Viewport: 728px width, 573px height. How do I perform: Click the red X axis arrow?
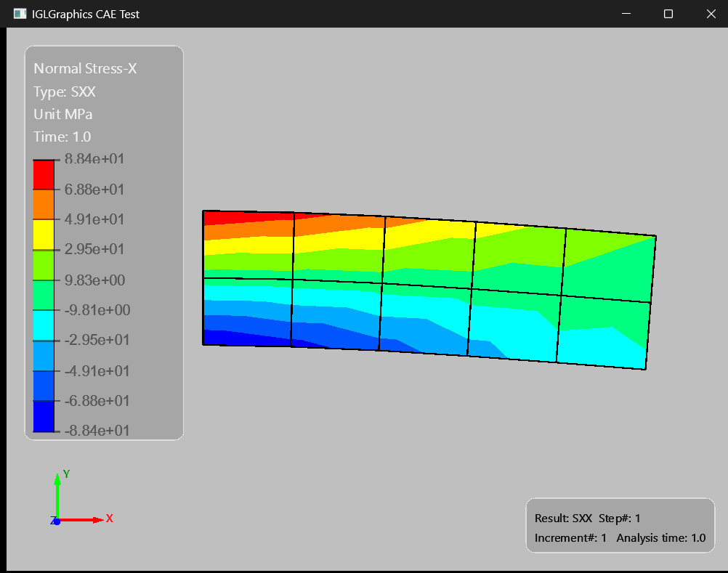coord(81,520)
